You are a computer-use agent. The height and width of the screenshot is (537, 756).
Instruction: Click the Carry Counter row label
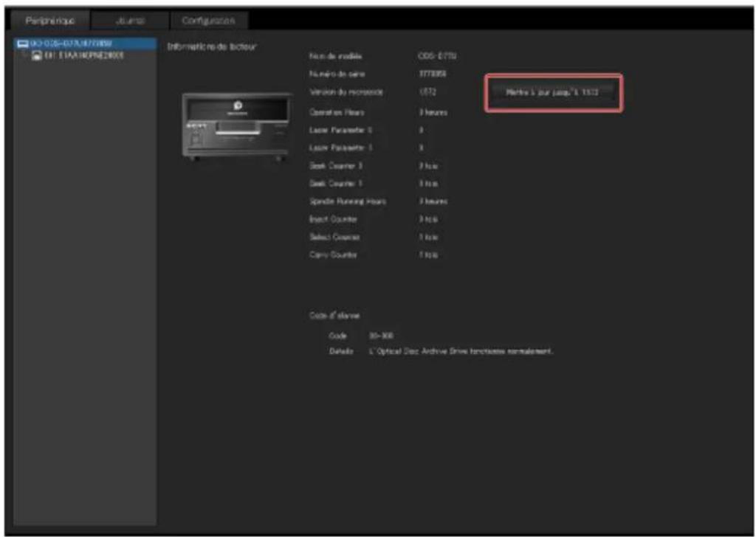pyautogui.click(x=333, y=254)
